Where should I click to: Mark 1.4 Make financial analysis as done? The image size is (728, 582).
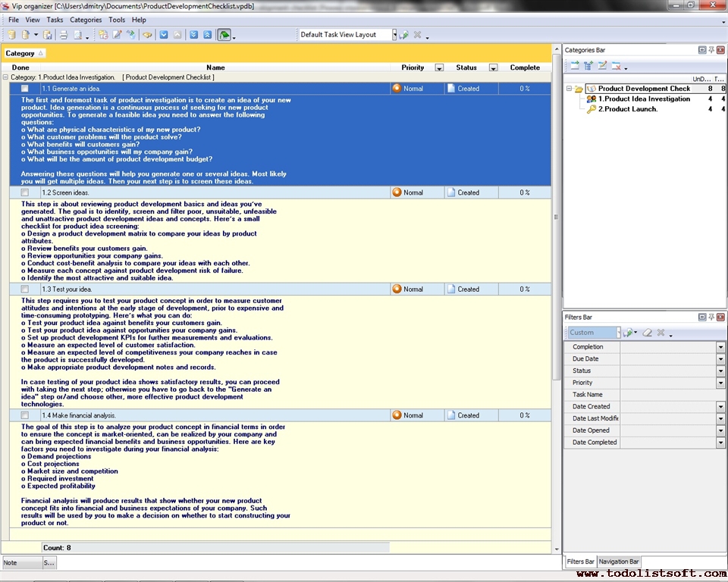pos(25,415)
